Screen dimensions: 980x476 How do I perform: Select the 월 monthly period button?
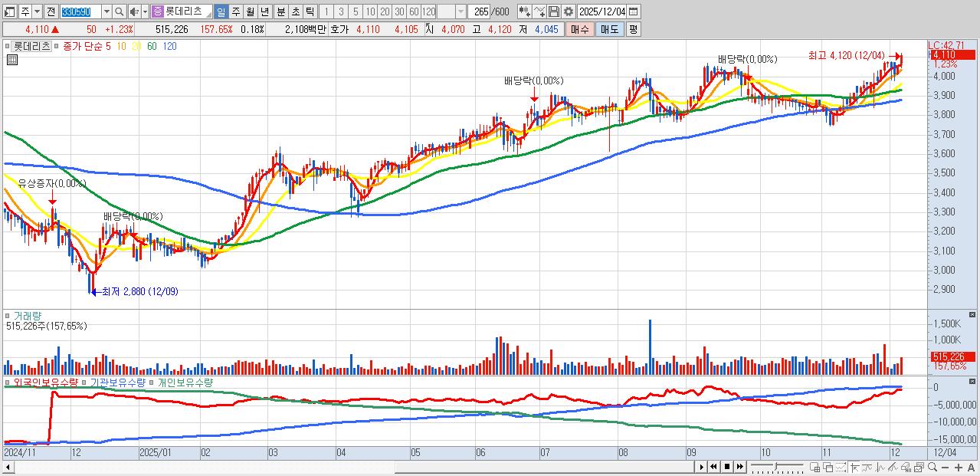pos(251,11)
